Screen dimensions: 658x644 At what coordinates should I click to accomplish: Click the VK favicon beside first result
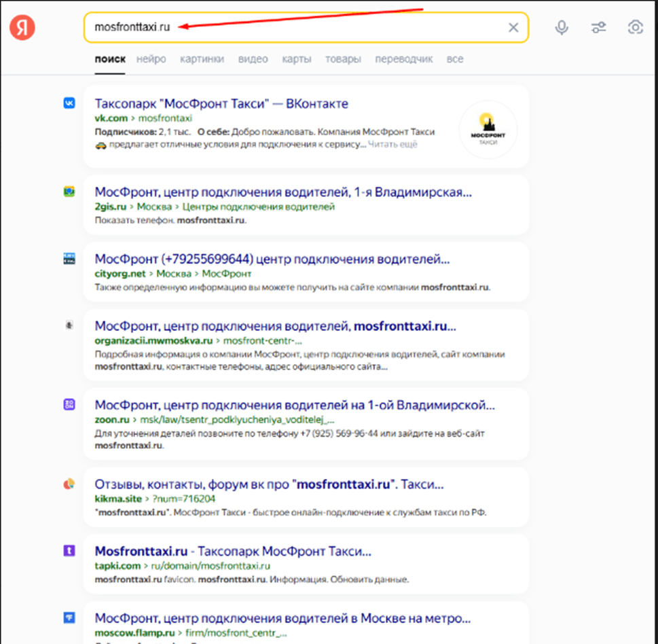[x=69, y=103]
